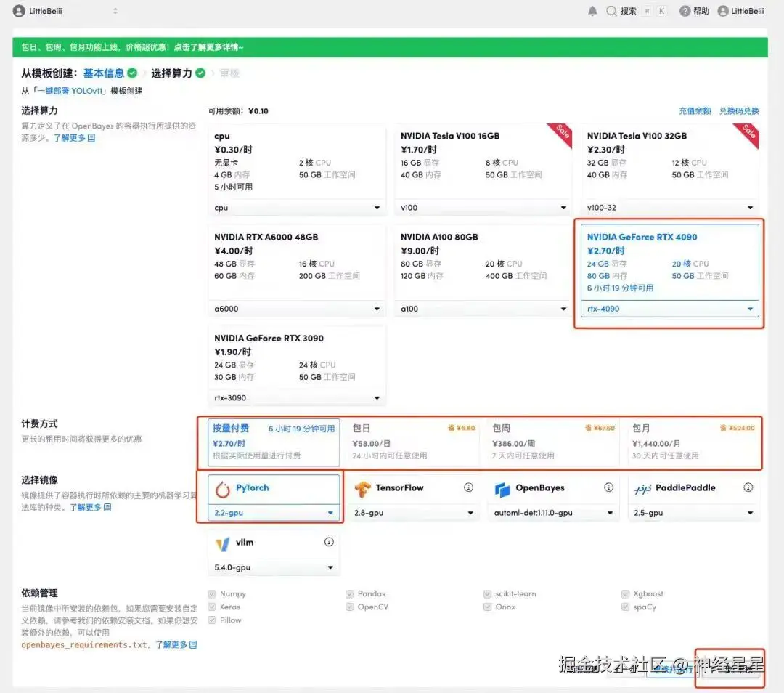Screen dimensions: 784x693
Task: Open the v100-32 resource dropdown
Action: click(670, 208)
